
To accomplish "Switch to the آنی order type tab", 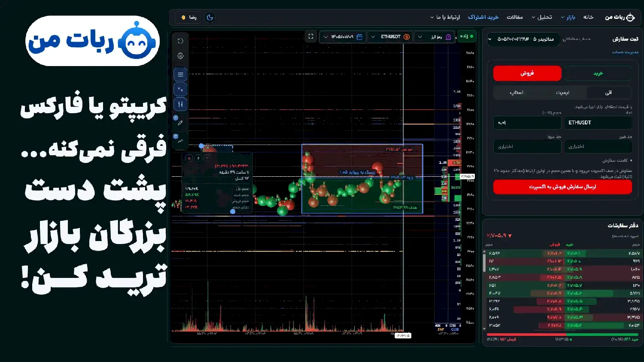I will pyautogui.click(x=608, y=93).
